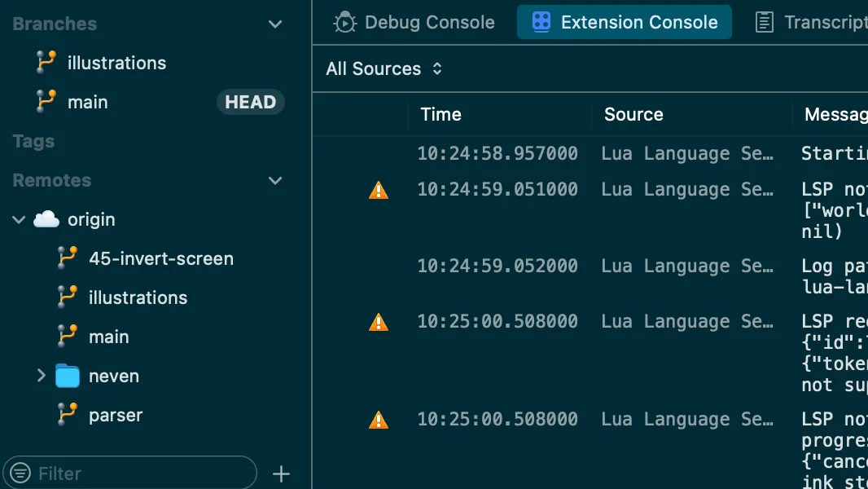Collapse the origin remote tree
Viewport: 868px width, 489px height.
pyautogui.click(x=19, y=220)
